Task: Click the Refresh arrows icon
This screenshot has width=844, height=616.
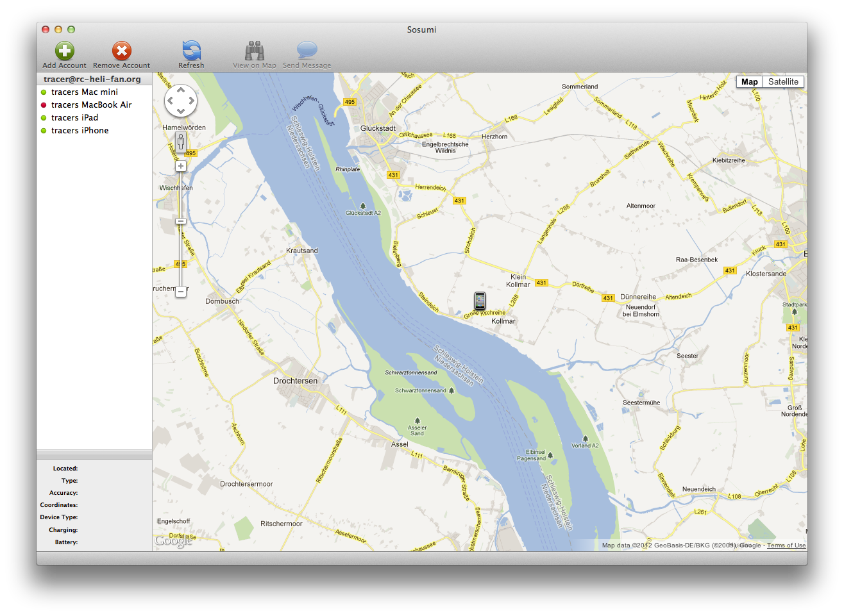Action: coord(192,51)
